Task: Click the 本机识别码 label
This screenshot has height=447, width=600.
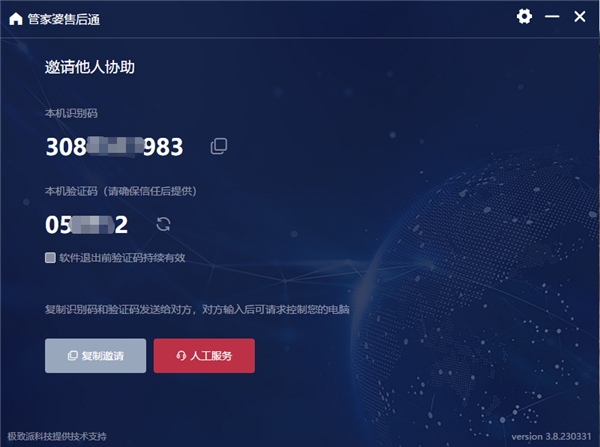Action: coord(71,113)
